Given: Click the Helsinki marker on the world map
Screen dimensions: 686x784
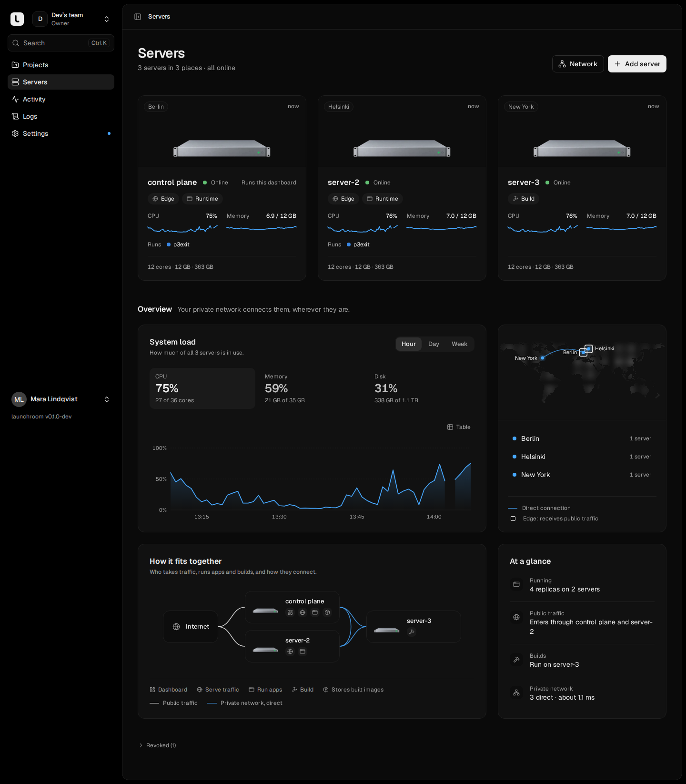Looking at the screenshot, I should coord(589,349).
